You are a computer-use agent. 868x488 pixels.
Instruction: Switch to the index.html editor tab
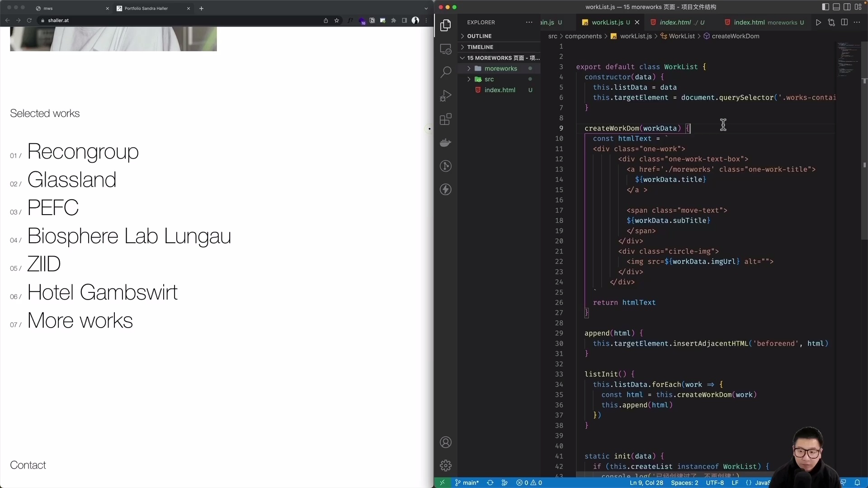click(x=676, y=22)
